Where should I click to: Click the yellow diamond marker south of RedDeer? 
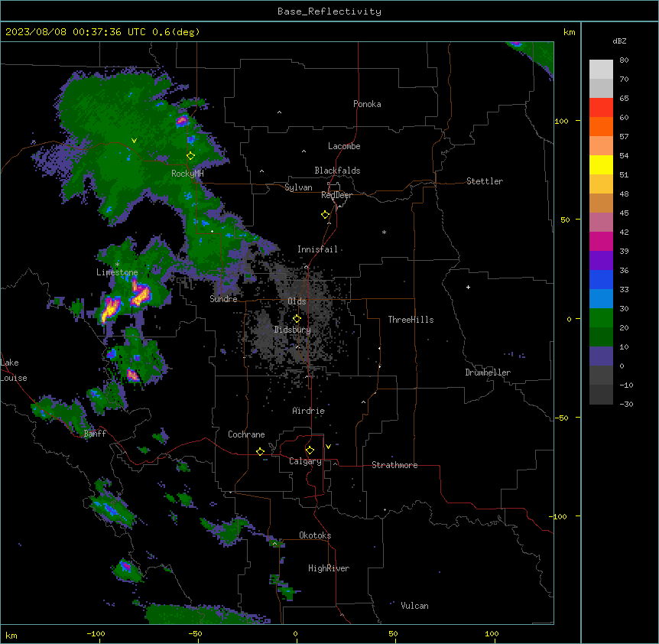pyautogui.click(x=325, y=214)
